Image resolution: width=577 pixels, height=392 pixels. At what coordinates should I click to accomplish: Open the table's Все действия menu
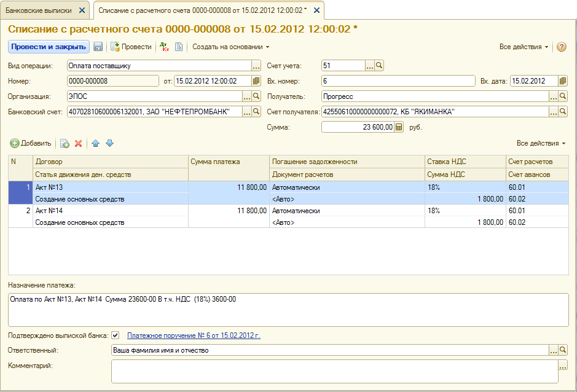click(x=541, y=143)
